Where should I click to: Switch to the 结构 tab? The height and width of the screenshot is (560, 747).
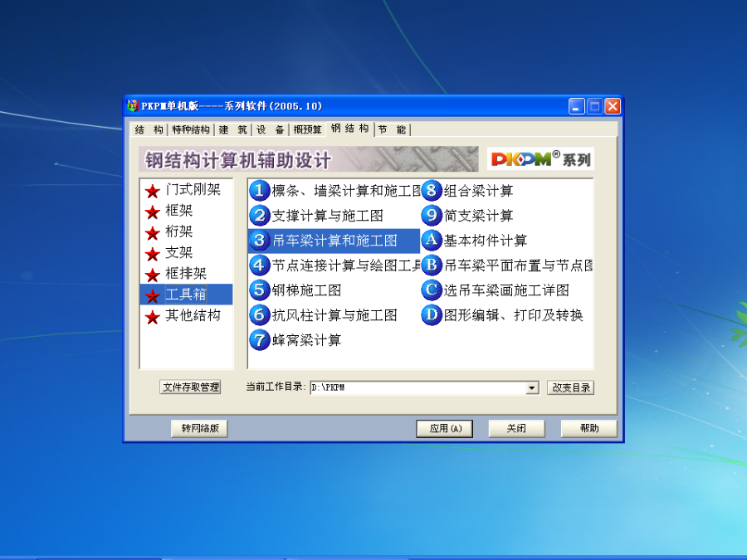(x=149, y=129)
